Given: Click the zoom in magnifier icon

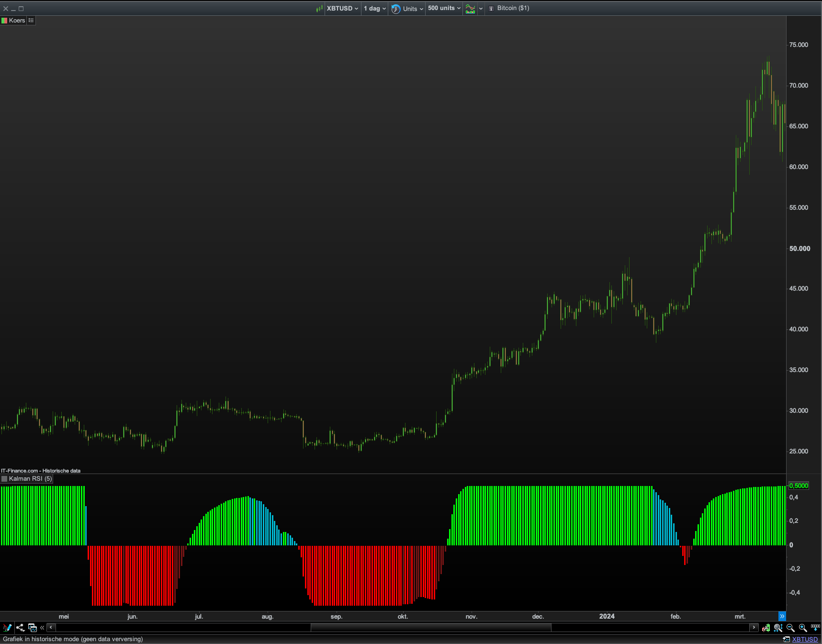Looking at the screenshot, I should click(803, 628).
